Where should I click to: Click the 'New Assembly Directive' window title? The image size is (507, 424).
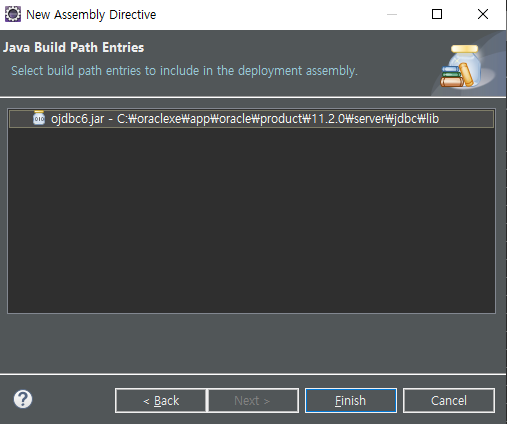tap(91, 15)
